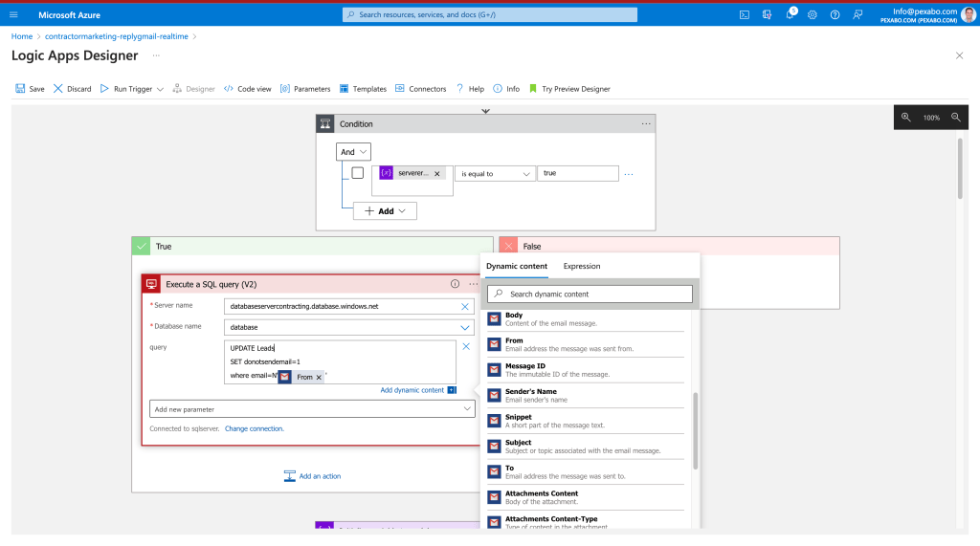Click Add an action
The image size is (980, 546).
point(313,476)
